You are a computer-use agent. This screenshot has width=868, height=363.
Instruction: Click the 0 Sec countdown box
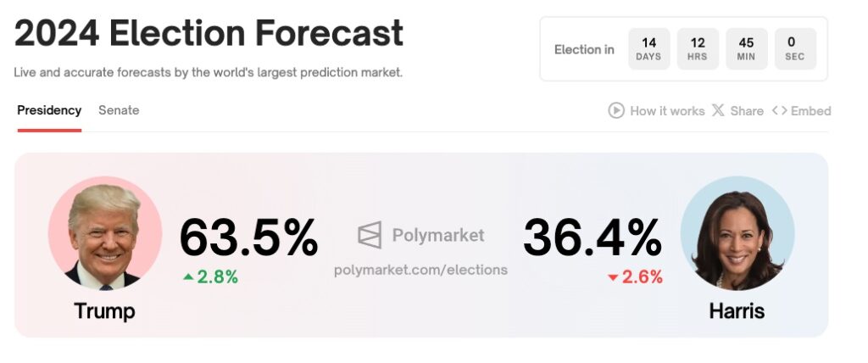[795, 49]
